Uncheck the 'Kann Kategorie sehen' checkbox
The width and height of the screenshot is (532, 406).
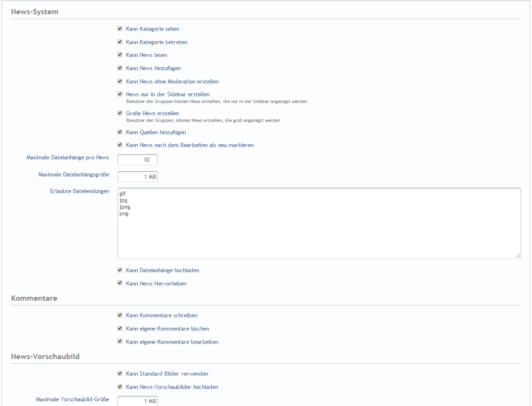point(120,29)
